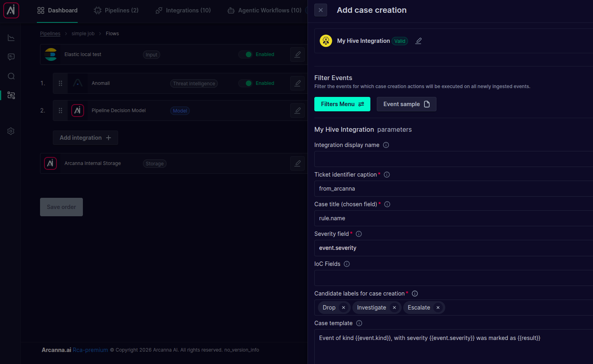Click the Flows breadcrumb text

(112, 34)
